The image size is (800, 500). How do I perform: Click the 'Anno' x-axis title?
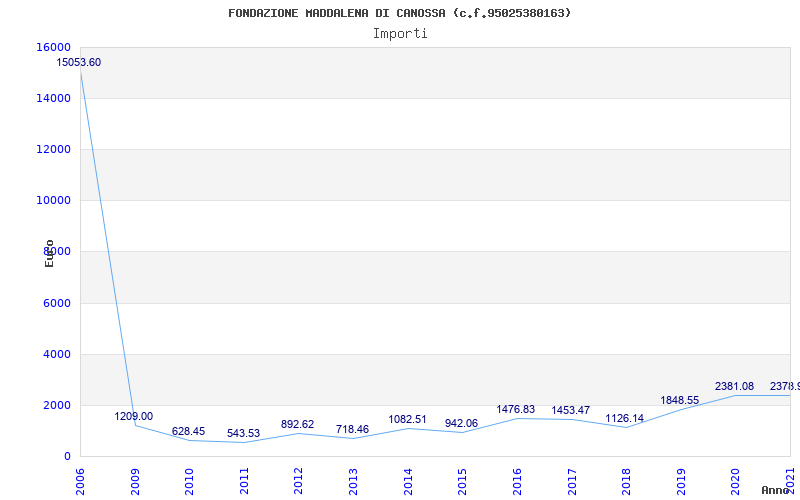776,490
